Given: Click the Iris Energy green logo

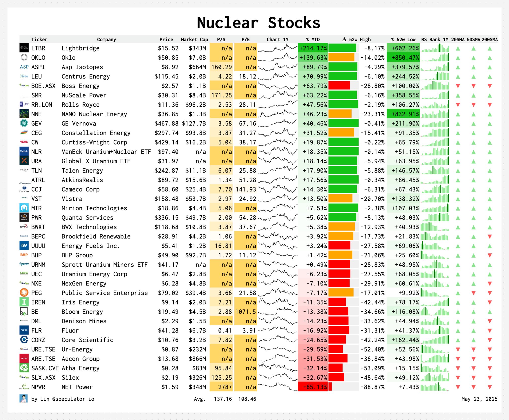Looking at the screenshot, I should coord(24,302).
